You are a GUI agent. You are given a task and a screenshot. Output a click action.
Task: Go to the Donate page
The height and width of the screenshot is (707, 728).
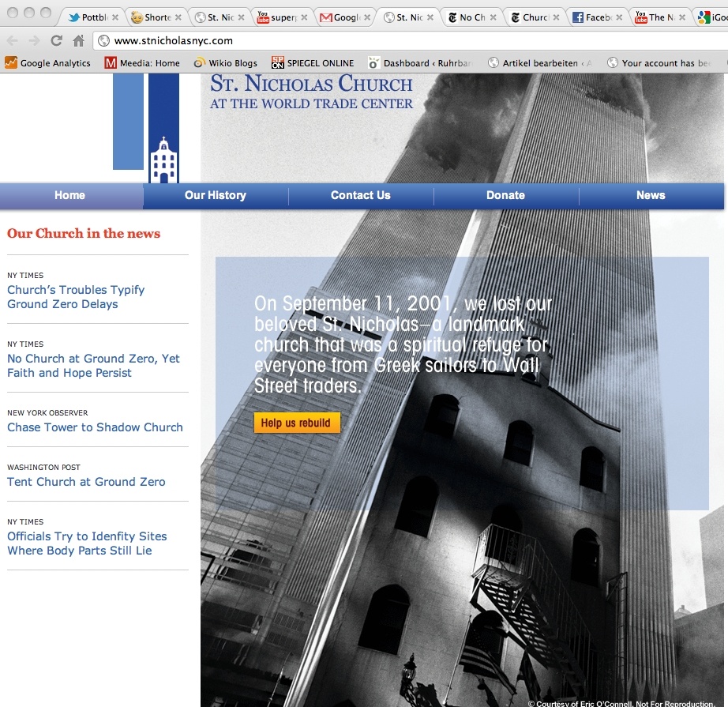(506, 195)
